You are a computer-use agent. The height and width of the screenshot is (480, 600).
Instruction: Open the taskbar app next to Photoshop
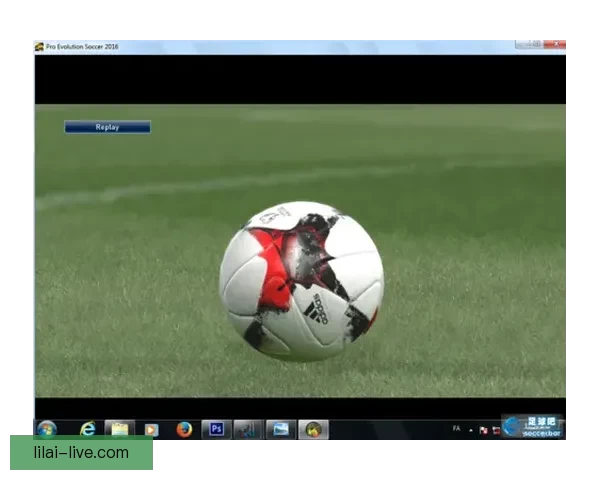point(248,429)
